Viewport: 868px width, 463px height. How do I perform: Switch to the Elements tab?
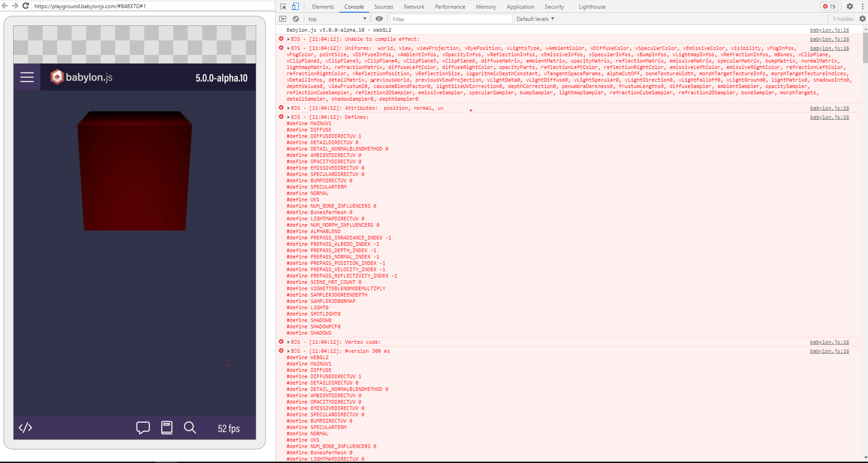[x=323, y=6]
